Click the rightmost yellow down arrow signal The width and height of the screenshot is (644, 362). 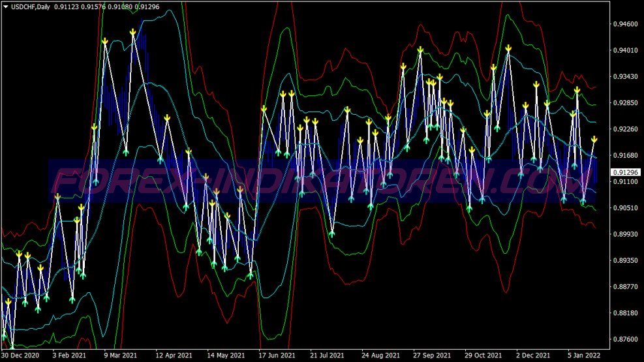coord(594,140)
